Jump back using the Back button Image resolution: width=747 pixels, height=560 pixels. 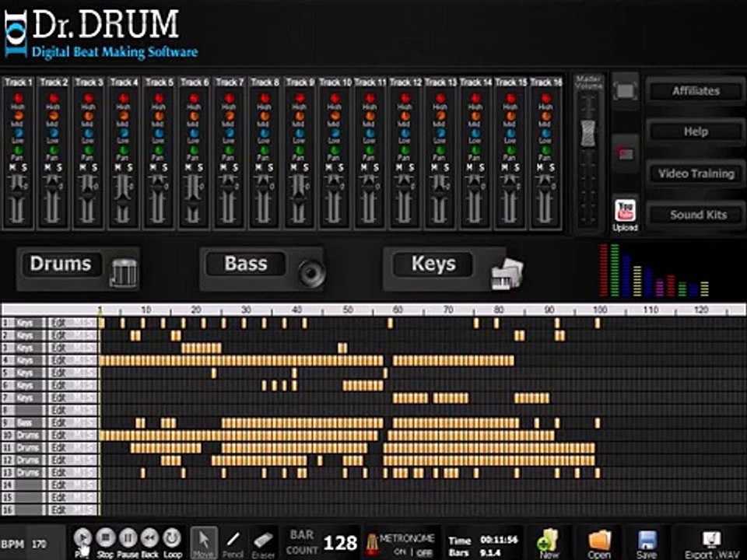149,538
